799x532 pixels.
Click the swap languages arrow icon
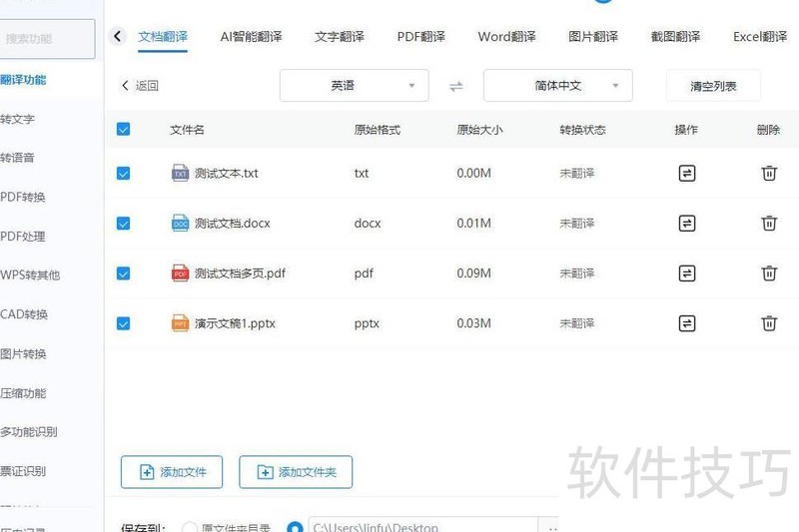(456, 86)
